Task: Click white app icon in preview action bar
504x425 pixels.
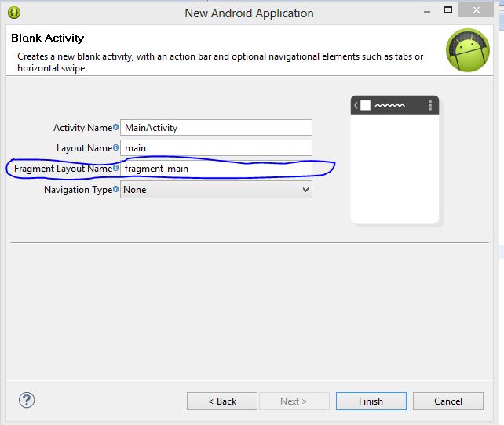Action: (365, 105)
